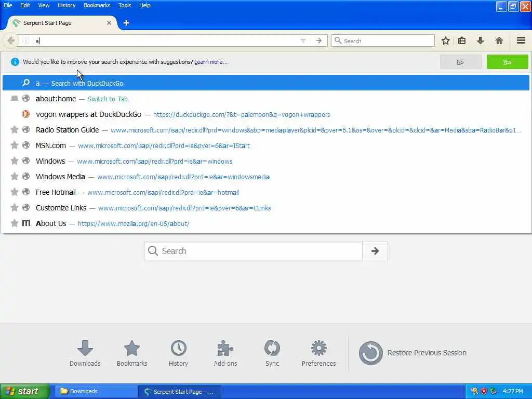Open Sync shortcut on start page

(x=272, y=353)
